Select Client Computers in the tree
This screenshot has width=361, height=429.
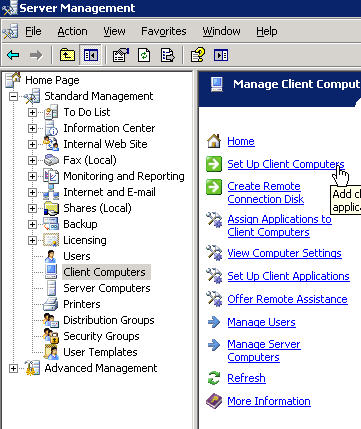(107, 272)
